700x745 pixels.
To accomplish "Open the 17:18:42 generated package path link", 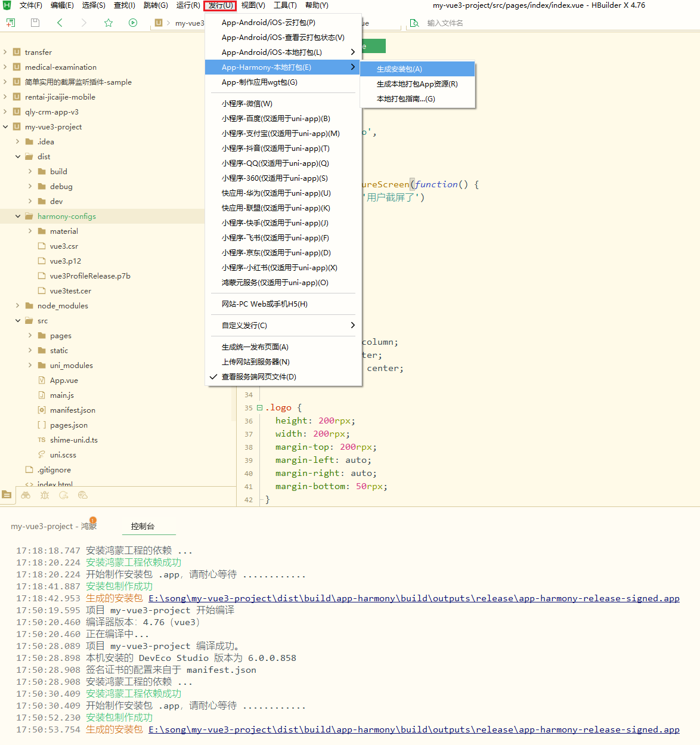I will [414, 598].
